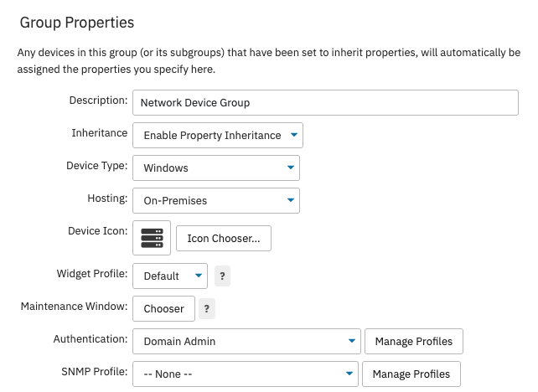Image resolution: width=538 pixels, height=392 pixels.
Task: Click the Maintenance Window help question mark
Action: (208, 308)
